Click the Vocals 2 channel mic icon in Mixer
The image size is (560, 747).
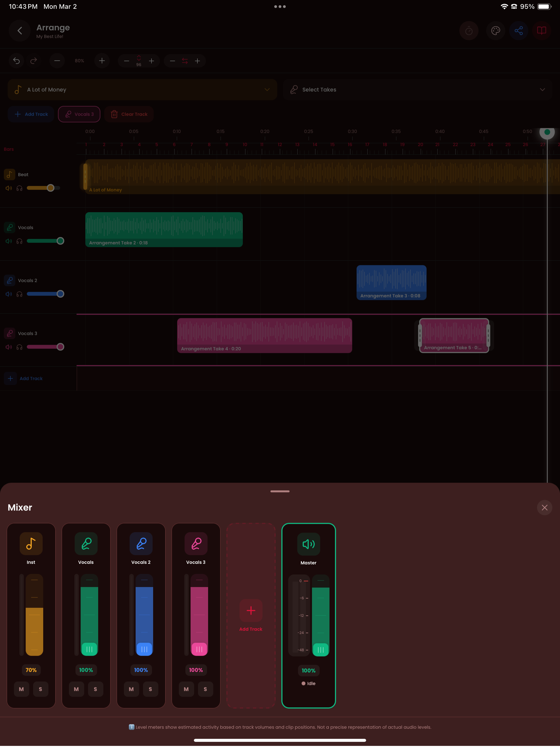click(141, 544)
